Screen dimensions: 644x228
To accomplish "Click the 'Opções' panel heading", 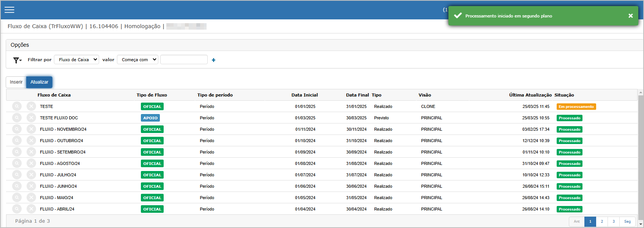I will (20, 45).
